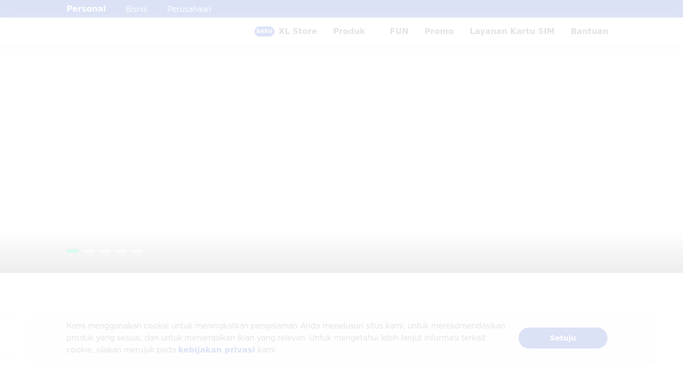Open the Bantuan help menu
Image resolution: width=683 pixels, height=384 pixels.
(589, 31)
